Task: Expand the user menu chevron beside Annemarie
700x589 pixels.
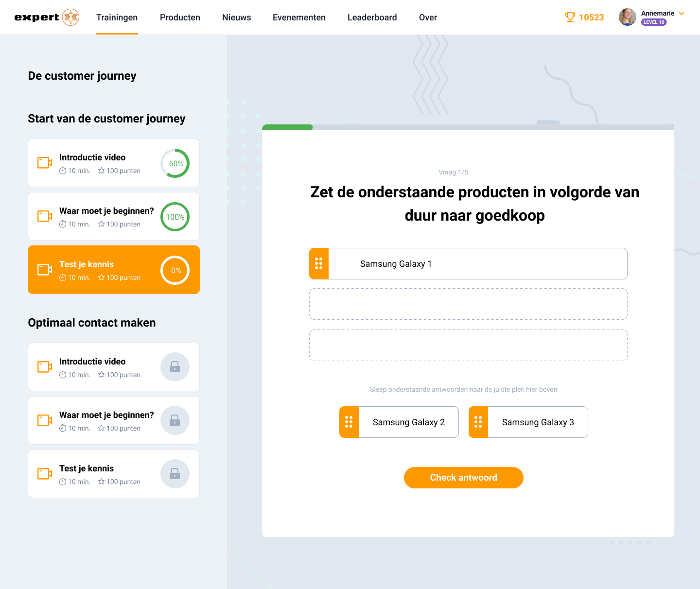Action: point(682,14)
